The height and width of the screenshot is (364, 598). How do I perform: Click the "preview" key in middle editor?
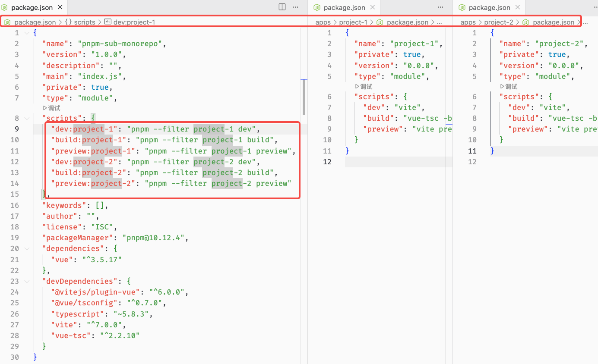click(383, 129)
